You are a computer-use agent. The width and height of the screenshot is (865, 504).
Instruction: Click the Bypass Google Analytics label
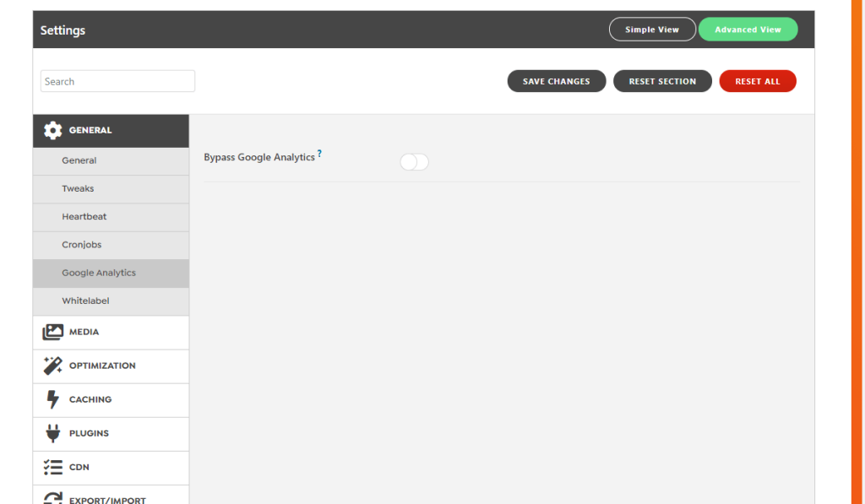(259, 158)
